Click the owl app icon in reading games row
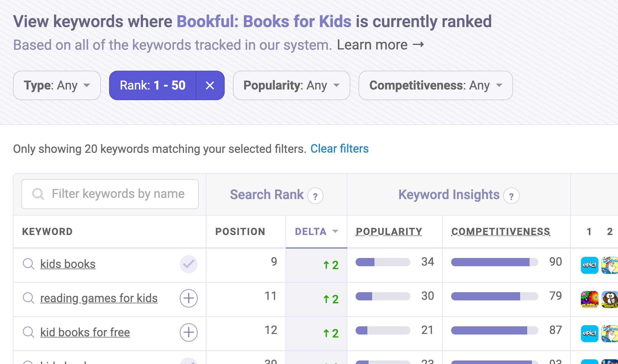This screenshot has width=618, height=364. click(x=609, y=299)
